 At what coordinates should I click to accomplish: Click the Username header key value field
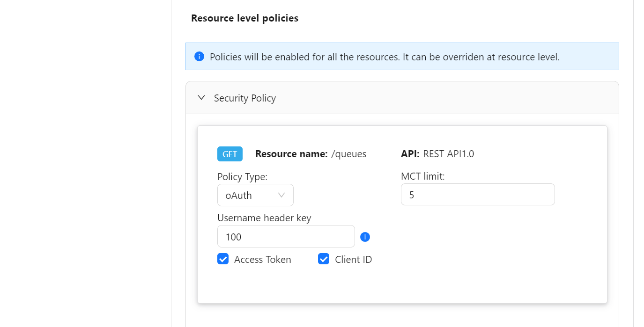tap(286, 236)
